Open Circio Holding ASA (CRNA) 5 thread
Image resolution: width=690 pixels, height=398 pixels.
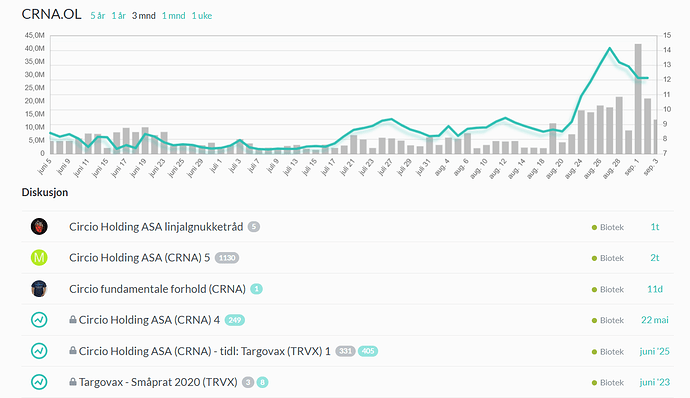[139, 258]
